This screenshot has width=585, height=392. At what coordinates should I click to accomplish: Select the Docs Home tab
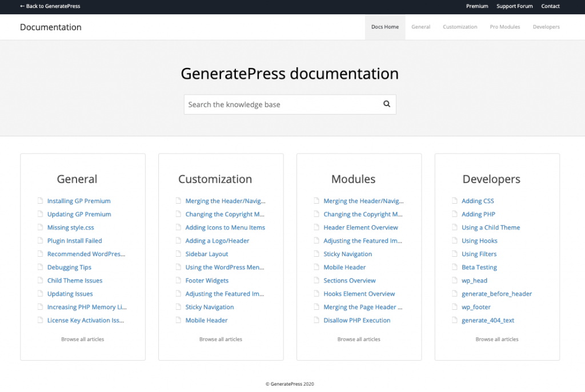click(385, 27)
